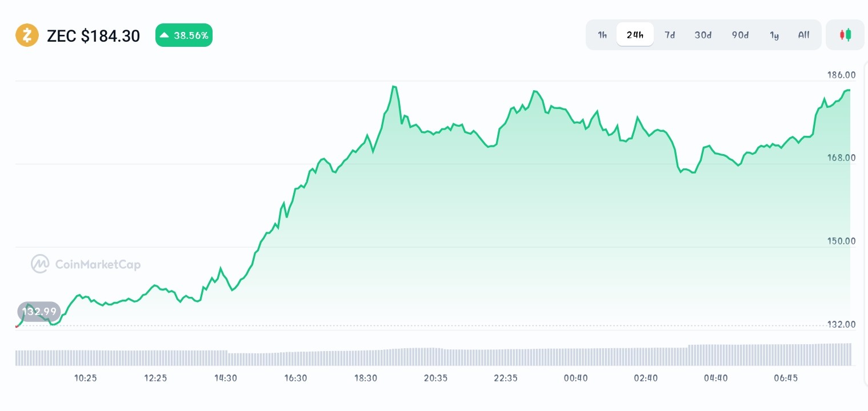Switch to the 90d timeframe
Screen dimensions: 868x411
(740, 35)
